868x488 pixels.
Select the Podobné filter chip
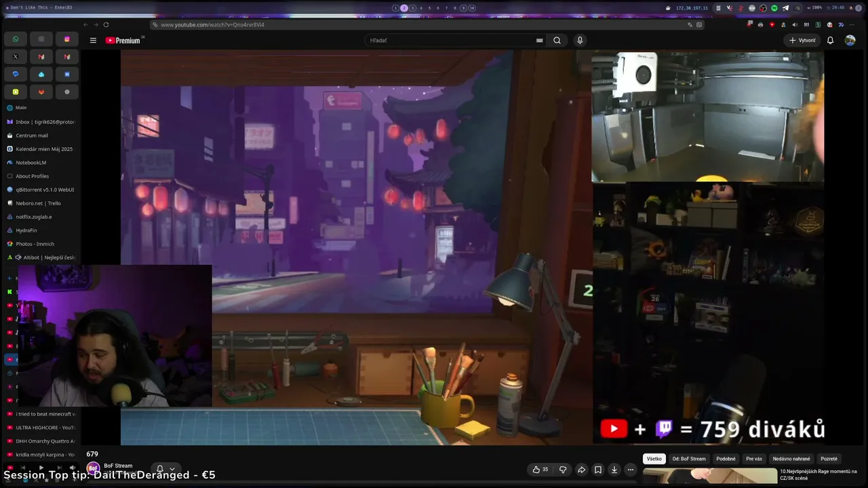tap(726, 459)
